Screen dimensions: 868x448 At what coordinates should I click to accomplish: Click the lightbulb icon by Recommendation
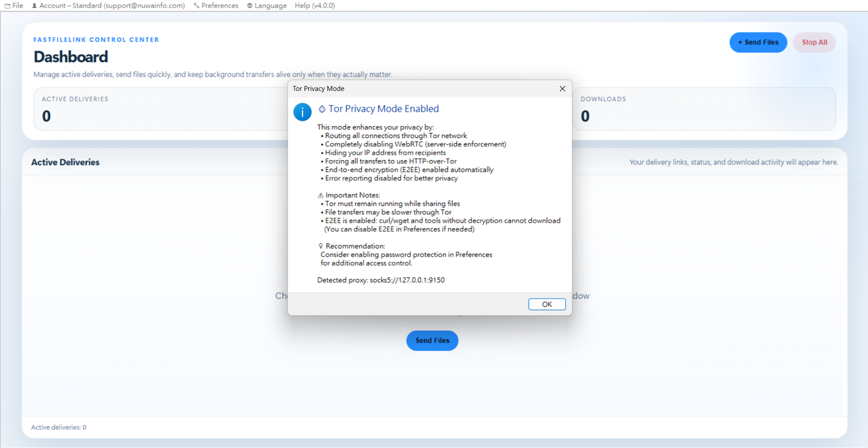[x=321, y=246]
